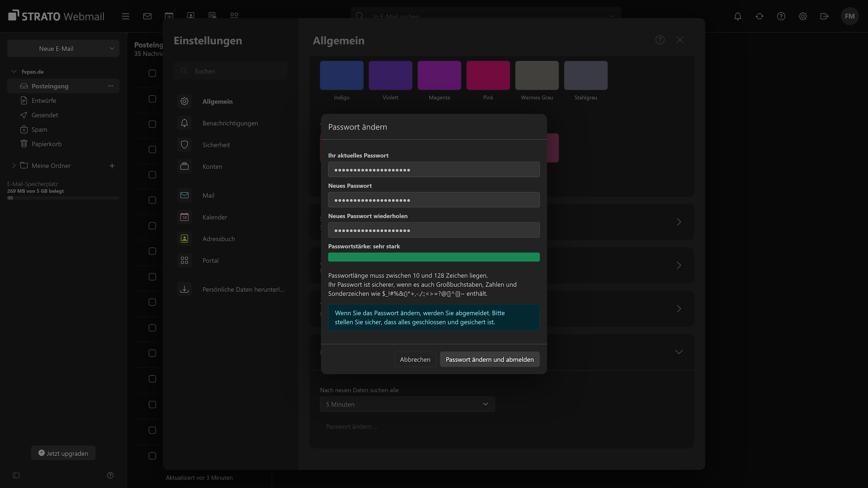Choose the Indigo color swatch
The height and width of the screenshot is (488, 868).
[x=342, y=75]
